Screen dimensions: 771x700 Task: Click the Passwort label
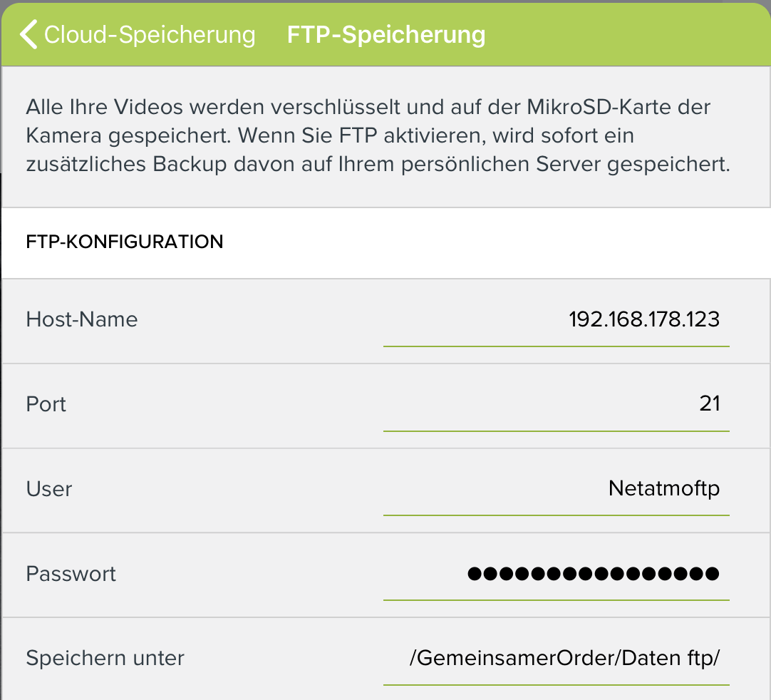71,574
